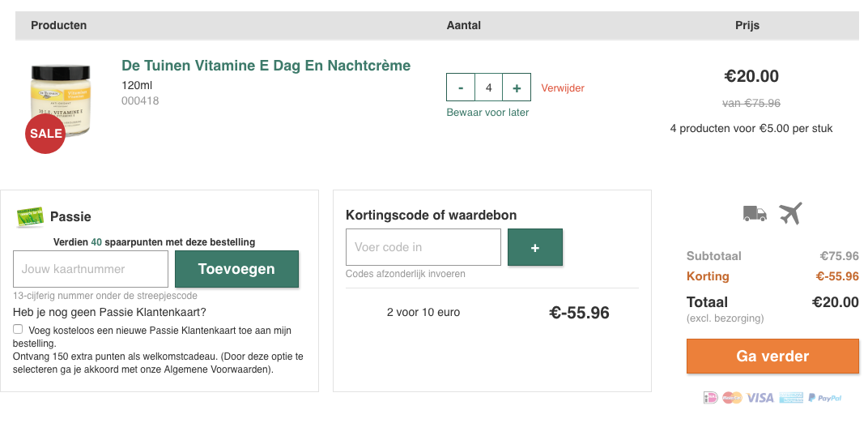The height and width of the screenshot is (427, 868).
Task: Click the delivery truck icon
Action: [x=755, y=213]
